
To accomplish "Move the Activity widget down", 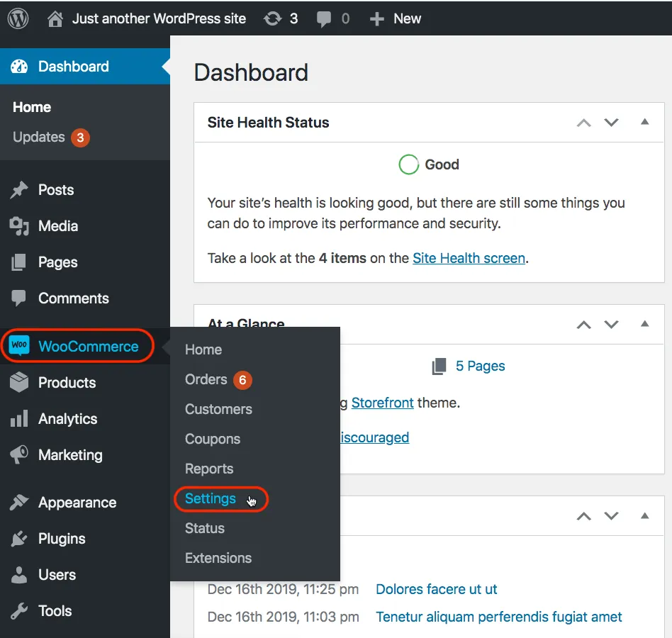I will [x=611, y=516].
